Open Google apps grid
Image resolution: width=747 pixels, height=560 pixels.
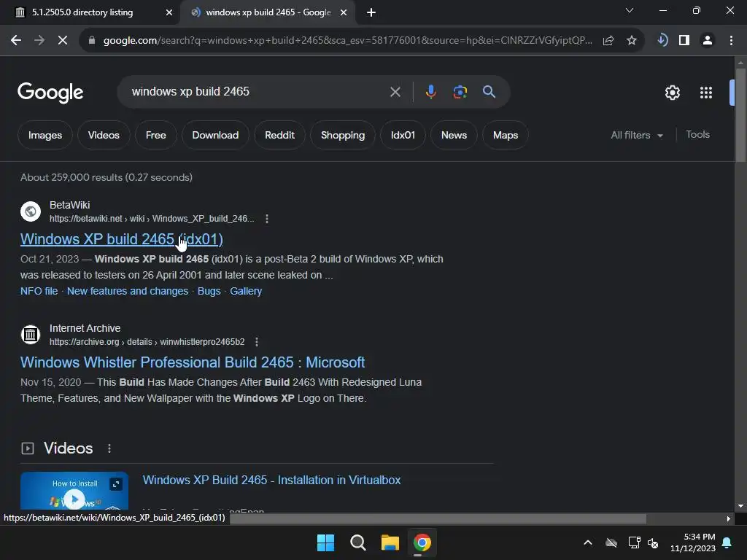click(x=706, y=93)
